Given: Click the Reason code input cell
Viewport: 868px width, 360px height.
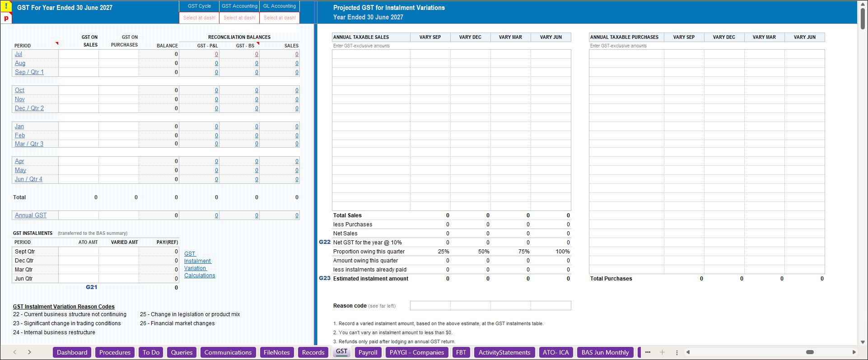Looking at the screenshot, I should (490, 306).
